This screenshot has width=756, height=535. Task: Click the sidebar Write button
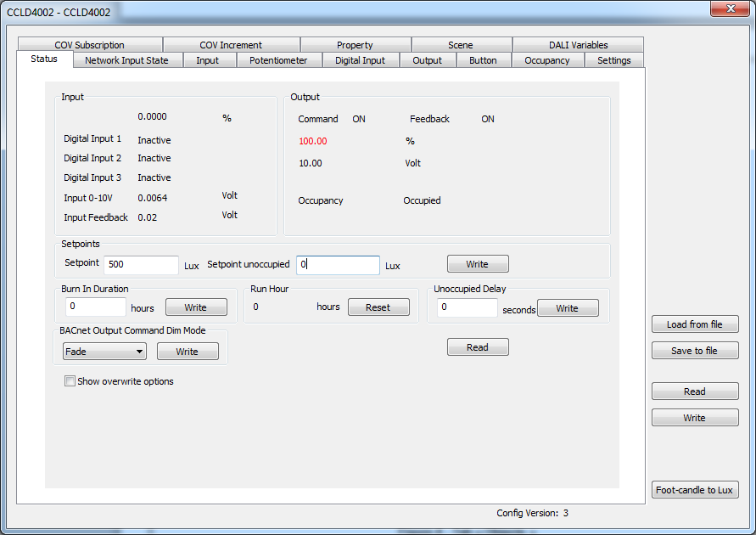tap(695, 418)
